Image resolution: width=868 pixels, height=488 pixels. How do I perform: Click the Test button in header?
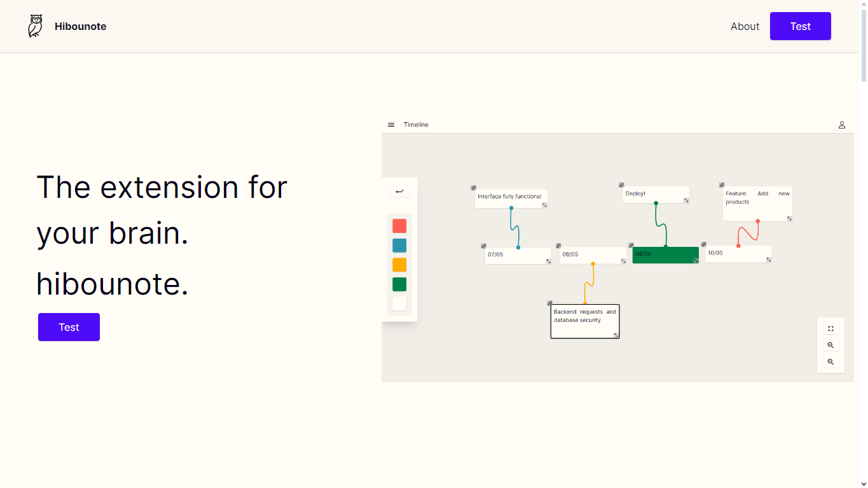[800, 26]
